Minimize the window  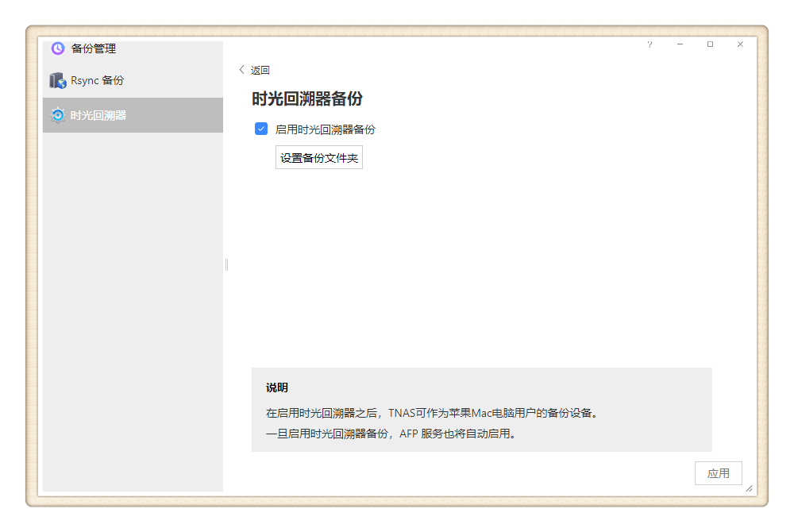[680, 44]
